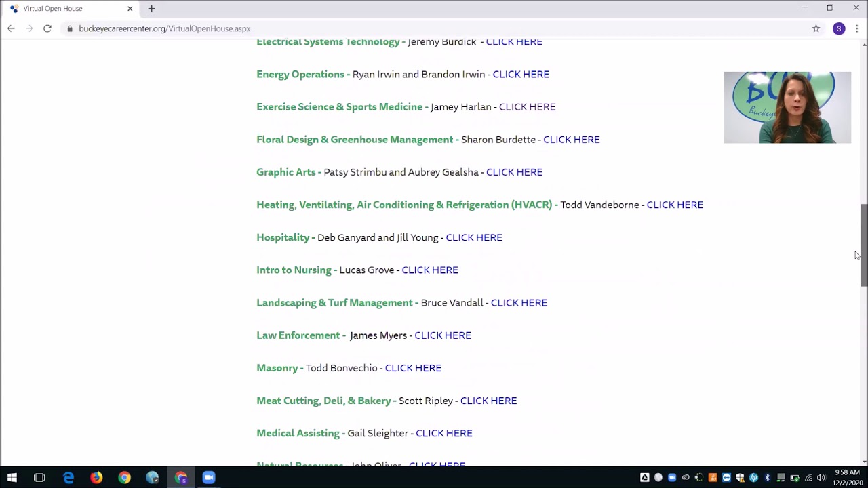The image size is (868, 488).
Task: Open CLICK HERE for Landscaping & Turf Management
Action: pyautogui.click(x=519, y=302)
